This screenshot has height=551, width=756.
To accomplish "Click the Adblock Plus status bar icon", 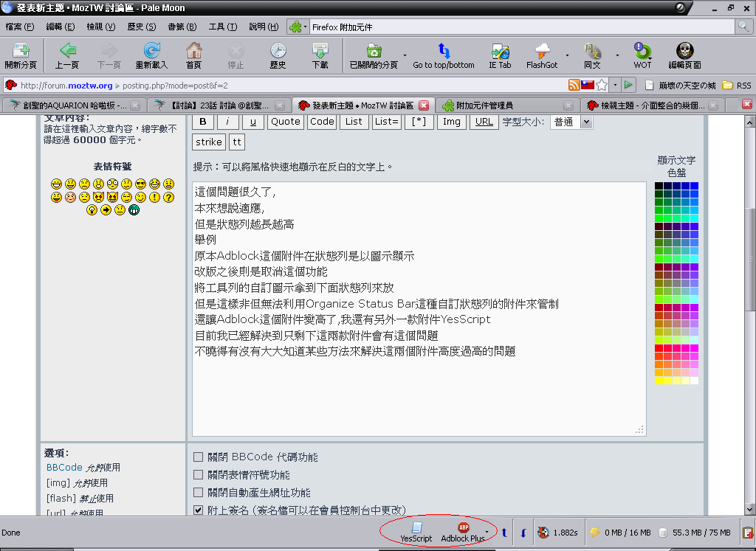I will point(463,531).
